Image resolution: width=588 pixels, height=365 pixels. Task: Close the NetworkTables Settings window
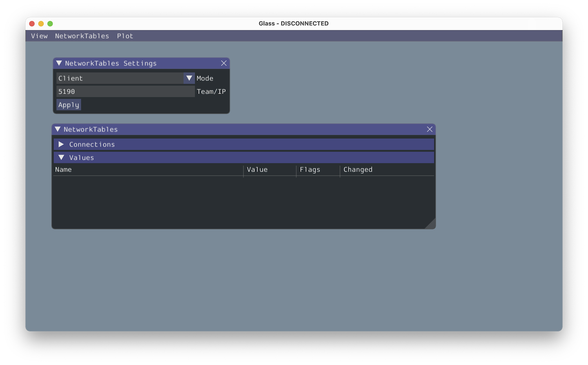pos(224,63)
